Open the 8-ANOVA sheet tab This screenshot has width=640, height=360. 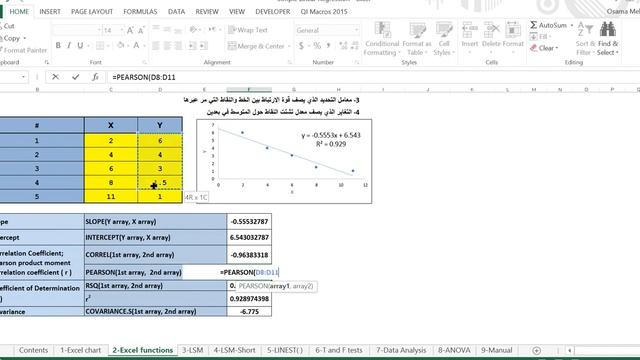tap(454, 350)
